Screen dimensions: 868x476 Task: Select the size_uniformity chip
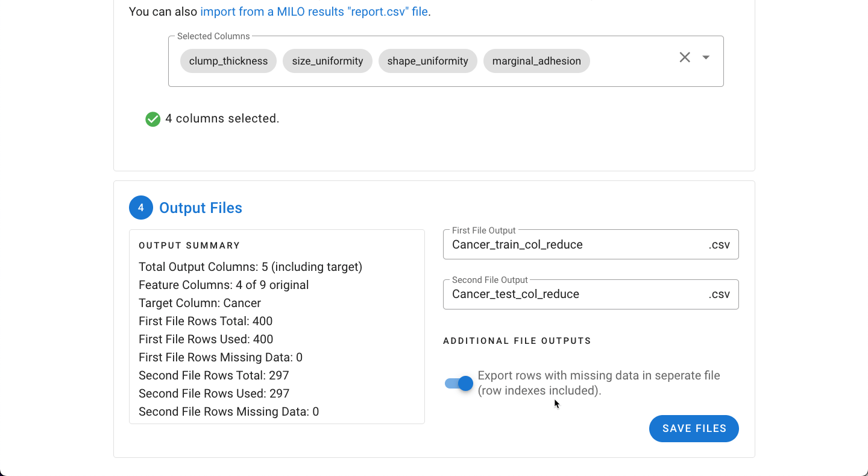(x=327, y=61)
